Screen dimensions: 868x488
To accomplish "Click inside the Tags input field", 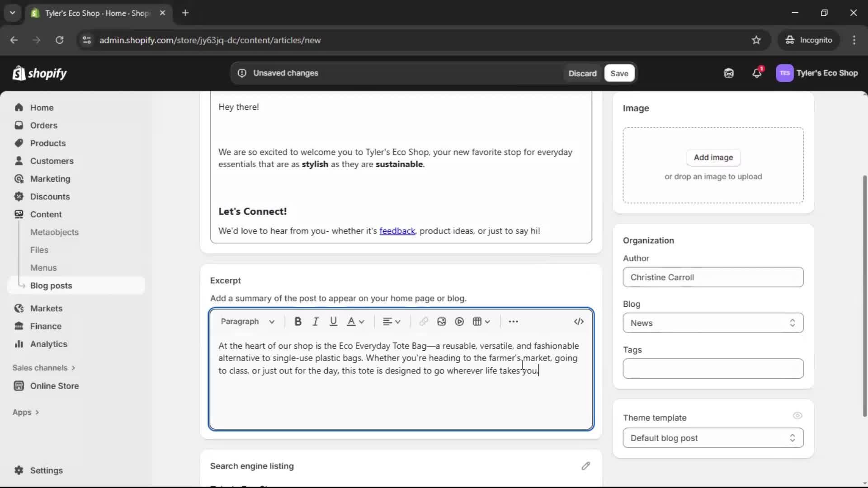I will (x=713, y=369).
